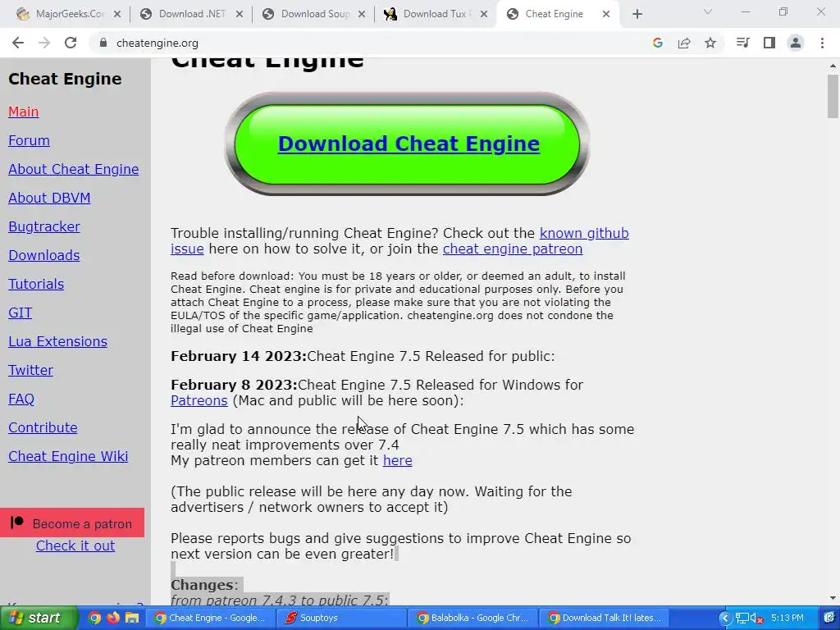The width and height of the screenshot is (840, 630).
Task: Open the Bugtracker link
Action: [x=44, y=226]
